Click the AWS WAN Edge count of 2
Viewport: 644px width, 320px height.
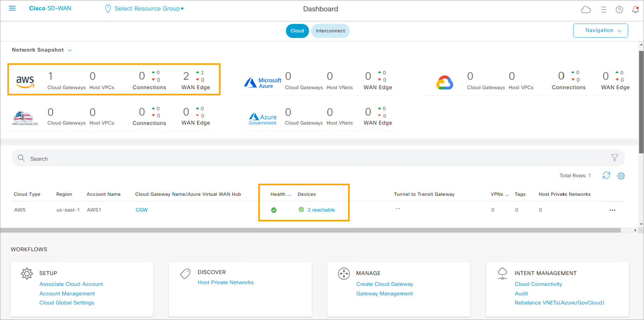tap(186, 76)
